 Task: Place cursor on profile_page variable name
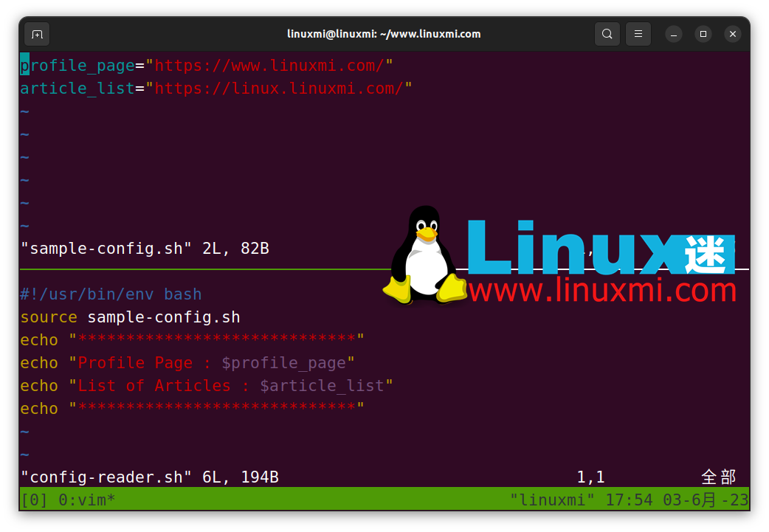(77, 65)
